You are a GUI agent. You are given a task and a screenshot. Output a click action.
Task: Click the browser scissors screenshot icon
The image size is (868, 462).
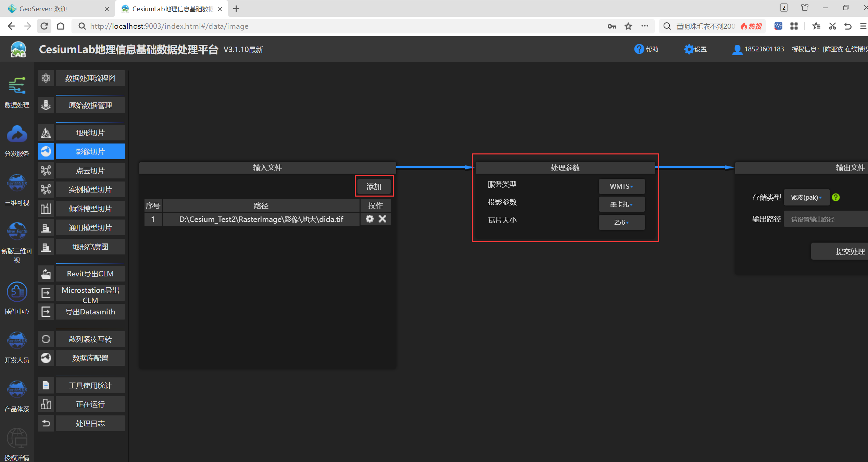tap(832, 26)
